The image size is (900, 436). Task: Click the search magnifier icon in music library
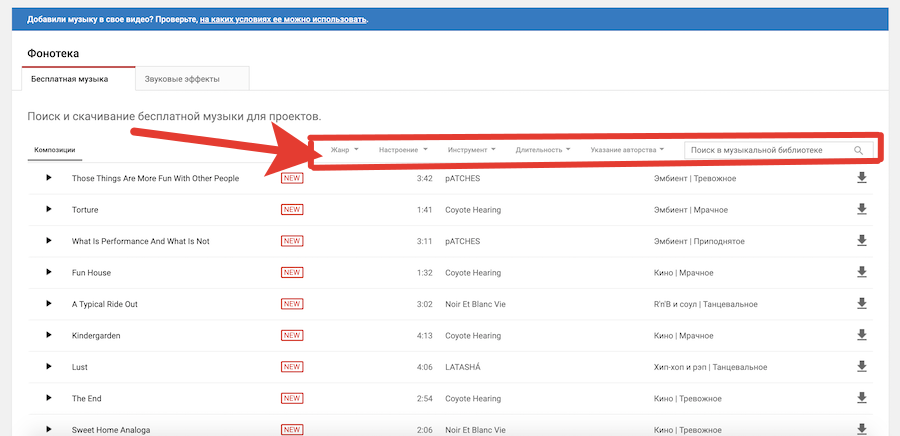coord(858,151)
